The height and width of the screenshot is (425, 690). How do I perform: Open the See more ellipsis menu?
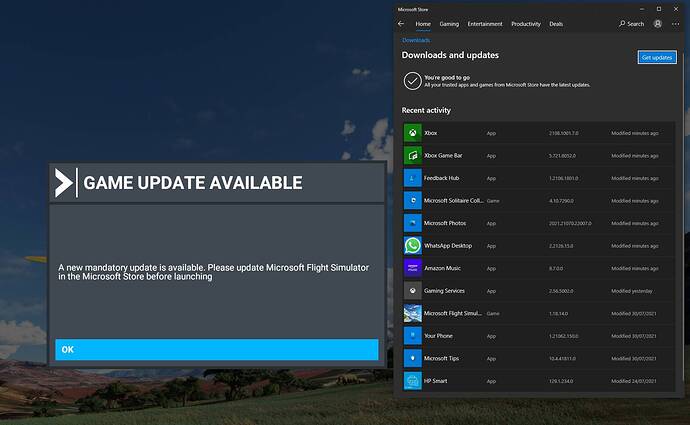click(x=675, y=24)
